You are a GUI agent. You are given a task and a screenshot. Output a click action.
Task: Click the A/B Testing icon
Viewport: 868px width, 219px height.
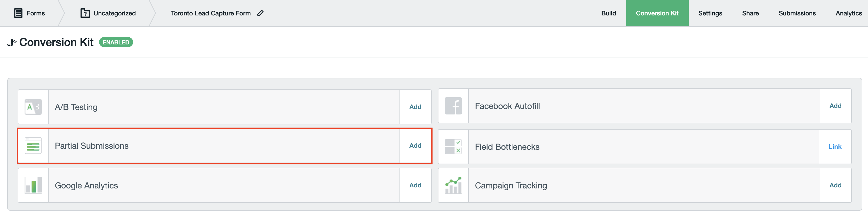[33, 107]
